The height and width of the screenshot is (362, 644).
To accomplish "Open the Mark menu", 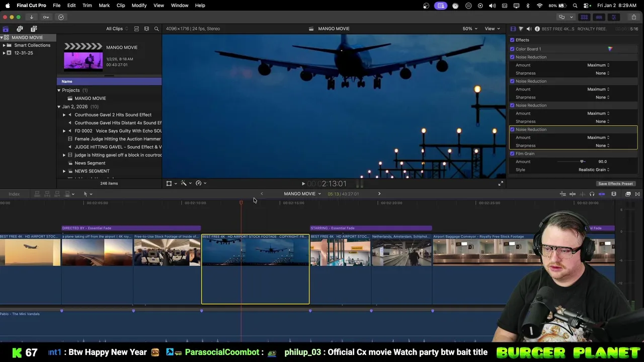I will (x=104, y=6).
